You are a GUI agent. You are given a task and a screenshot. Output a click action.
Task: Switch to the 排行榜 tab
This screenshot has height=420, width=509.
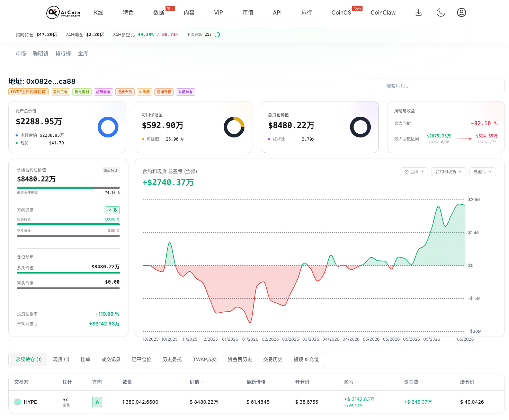tap(63, 54)
